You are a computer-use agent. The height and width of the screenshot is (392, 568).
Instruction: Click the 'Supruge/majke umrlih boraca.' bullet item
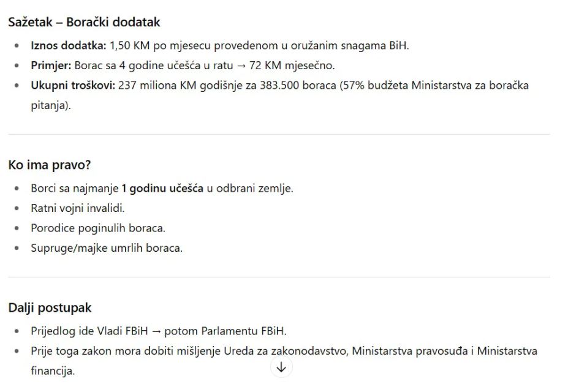tap(107, 248)
